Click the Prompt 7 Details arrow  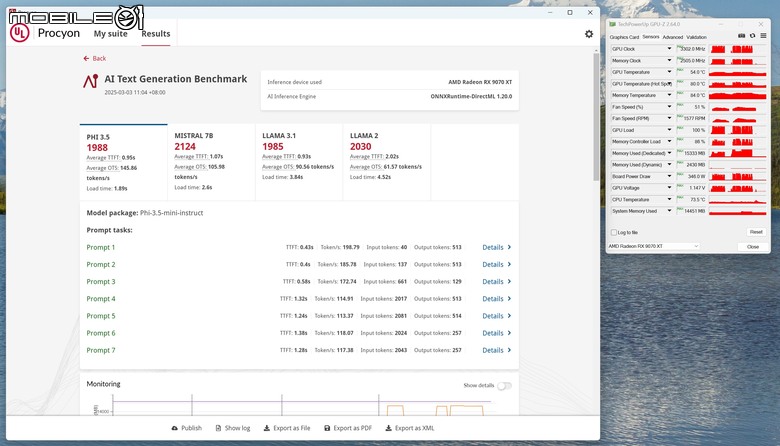(x=509, y=350)
